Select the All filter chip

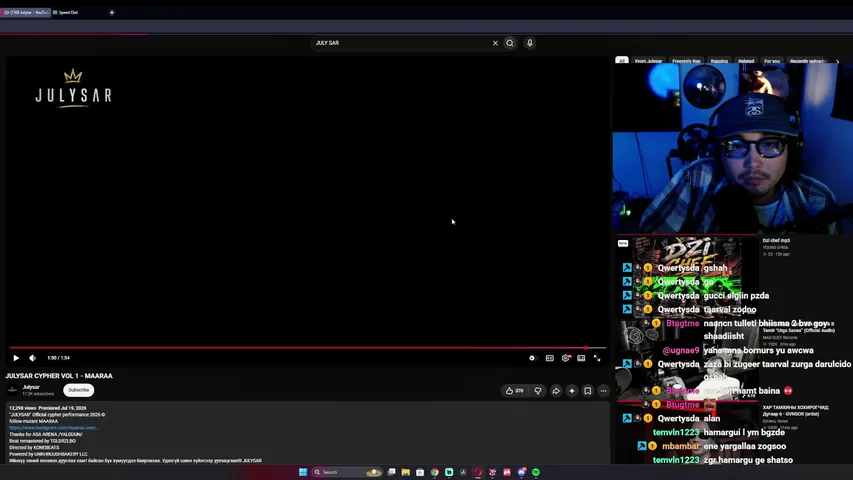(622, 60)
